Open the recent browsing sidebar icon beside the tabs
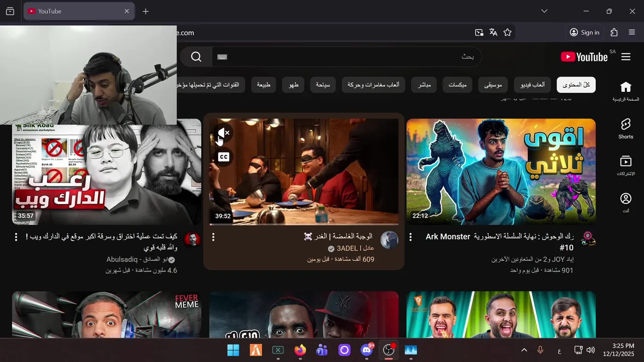This screenshot has width=644, height=362. tap(10, 11)
